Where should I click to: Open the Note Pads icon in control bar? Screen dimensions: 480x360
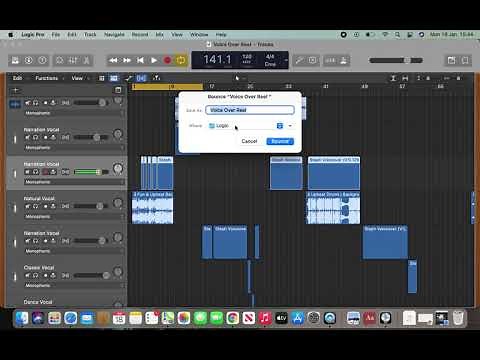tap(451, 60)
